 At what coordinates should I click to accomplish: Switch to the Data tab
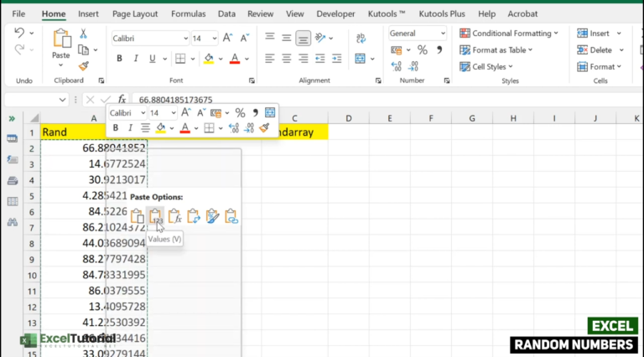(x=226, y=14)
